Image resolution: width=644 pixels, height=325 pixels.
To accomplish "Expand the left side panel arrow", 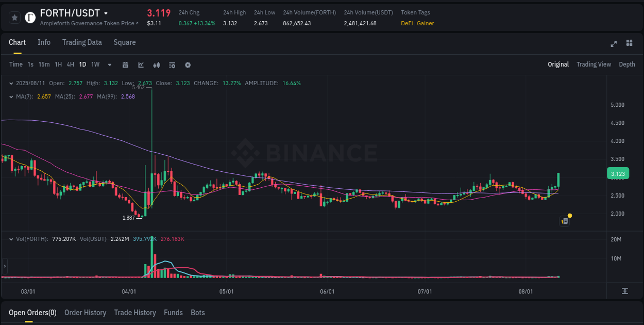I will click(x=4, y=266).
